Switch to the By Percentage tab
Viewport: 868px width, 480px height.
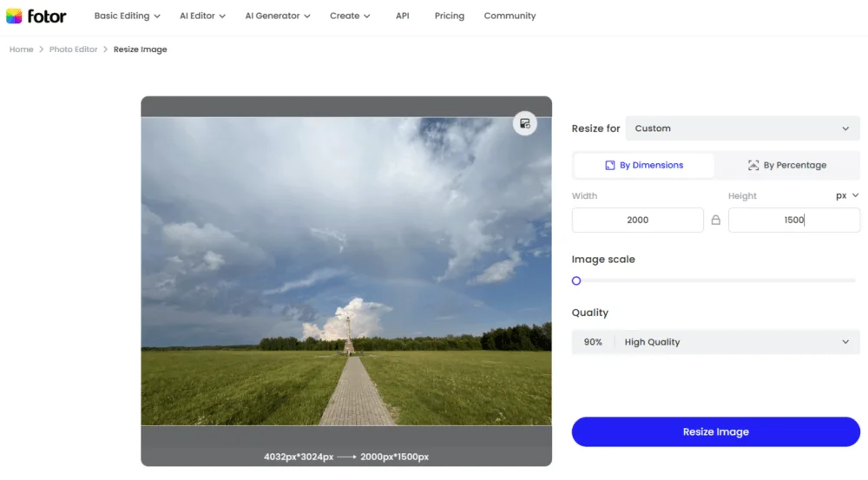pyautogui.click(x=787, y=165)
